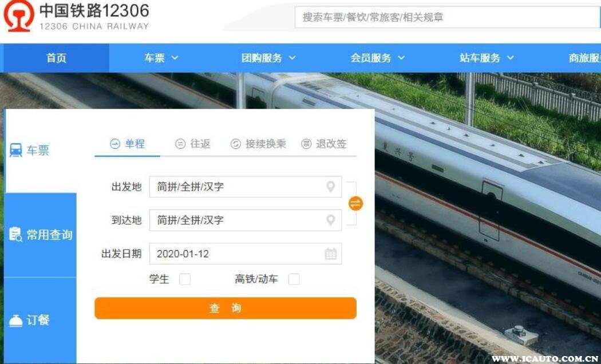The height and width of the screenshot is (364, 601).
Task: Click the location pin in 出发地 field
Action: [330, 187]
